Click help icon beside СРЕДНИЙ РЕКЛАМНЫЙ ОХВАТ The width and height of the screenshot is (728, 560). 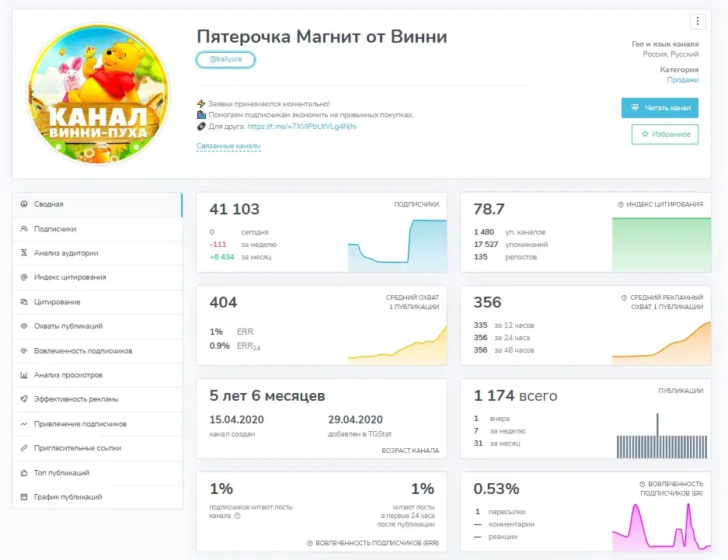click(x=625, y=297)
